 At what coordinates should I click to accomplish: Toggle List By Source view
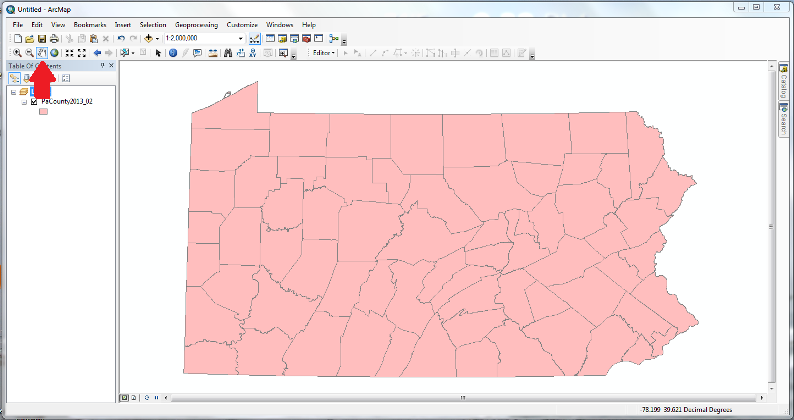click(27, 78)
